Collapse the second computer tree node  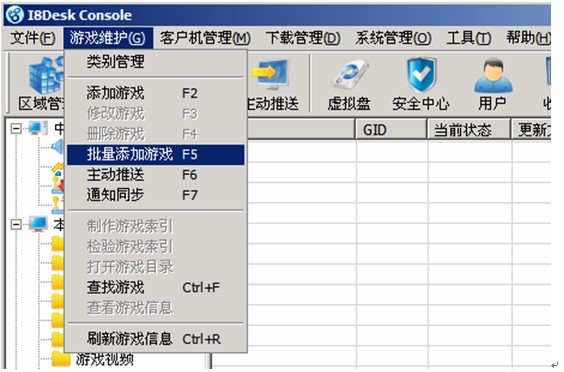coord(15,225)
